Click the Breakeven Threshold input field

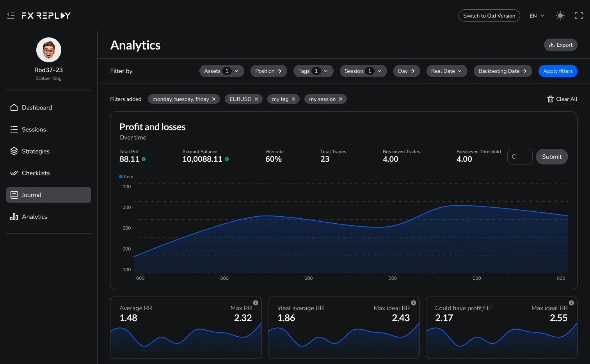(x=520, y=157)
